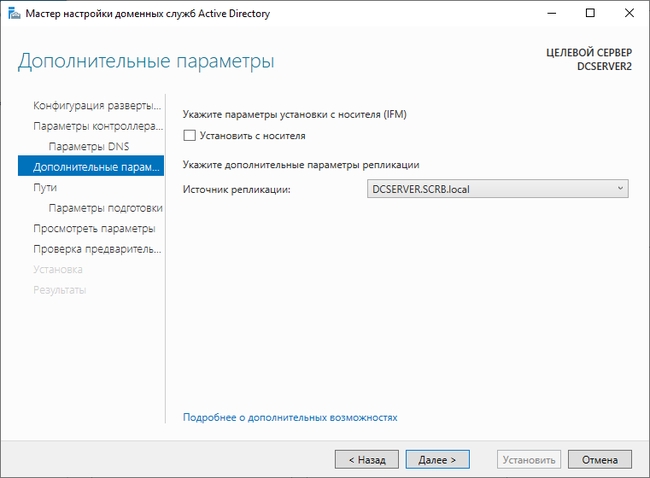Open the 'Источник репликации' dropdown
The image size is (650, 478).
coord(497,189)
